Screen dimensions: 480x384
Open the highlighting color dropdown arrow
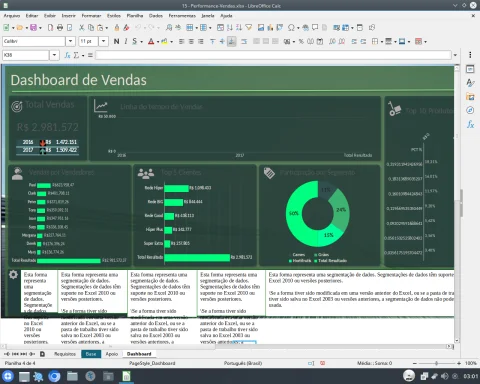point(171,42)
